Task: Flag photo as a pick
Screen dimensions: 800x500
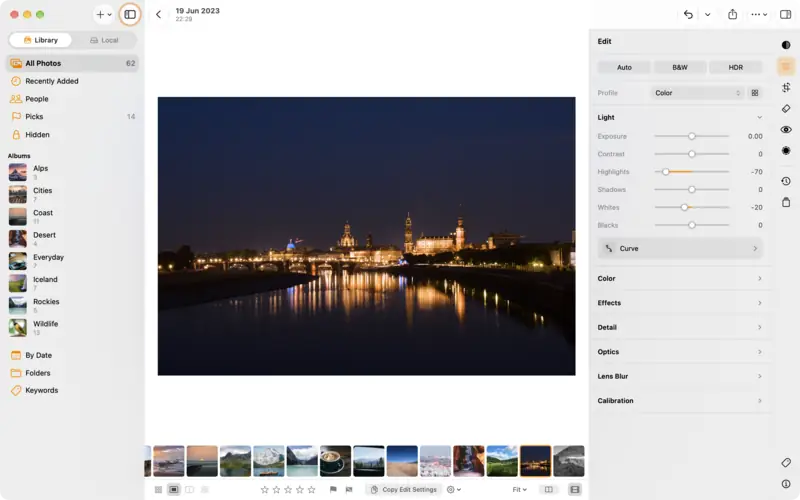Action: [x=333, y=489]
